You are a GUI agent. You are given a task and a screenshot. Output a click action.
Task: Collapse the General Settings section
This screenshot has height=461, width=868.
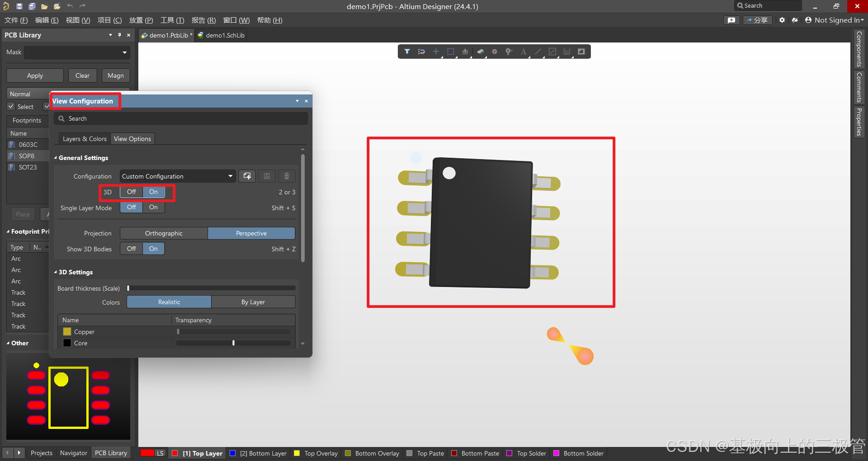coord(56,158)
